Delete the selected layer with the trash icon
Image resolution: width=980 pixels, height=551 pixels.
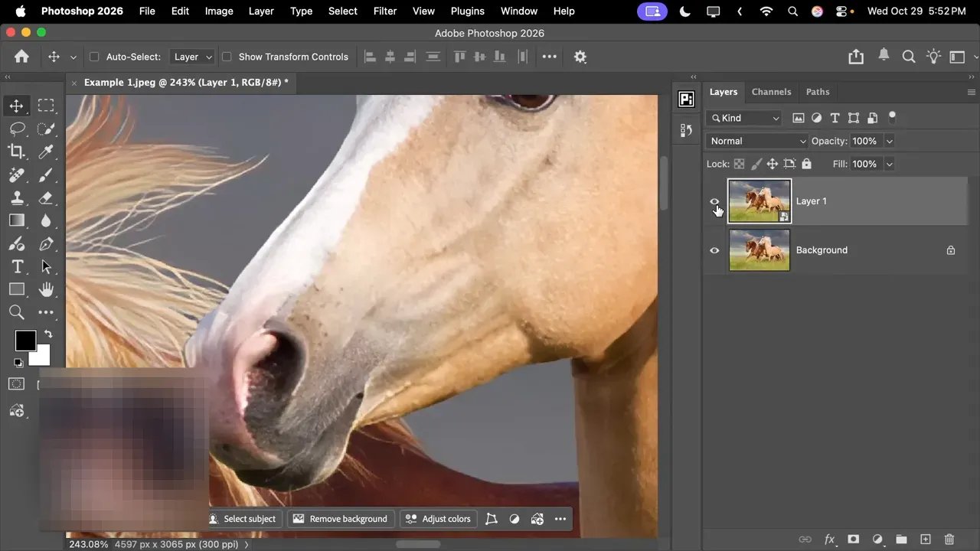949,539
